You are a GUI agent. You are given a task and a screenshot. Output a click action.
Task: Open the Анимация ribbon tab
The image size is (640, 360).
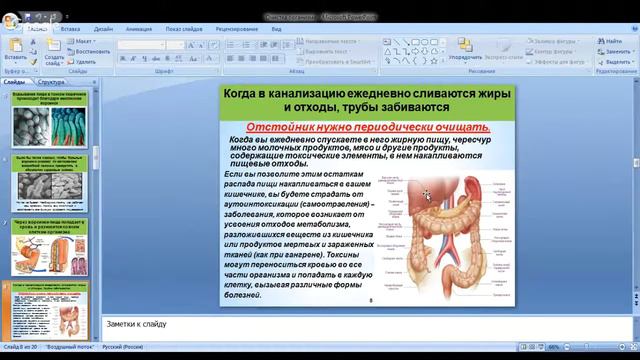(139, 29)
